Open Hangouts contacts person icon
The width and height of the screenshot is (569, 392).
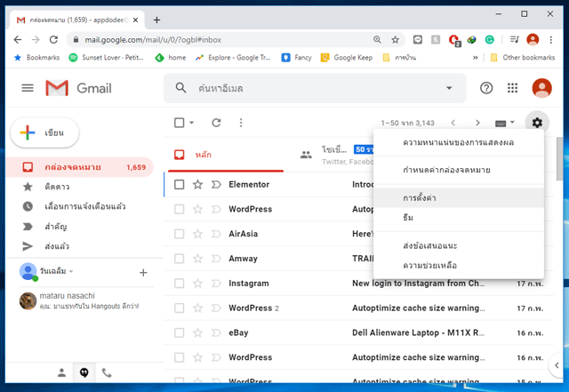pos(61,372)
